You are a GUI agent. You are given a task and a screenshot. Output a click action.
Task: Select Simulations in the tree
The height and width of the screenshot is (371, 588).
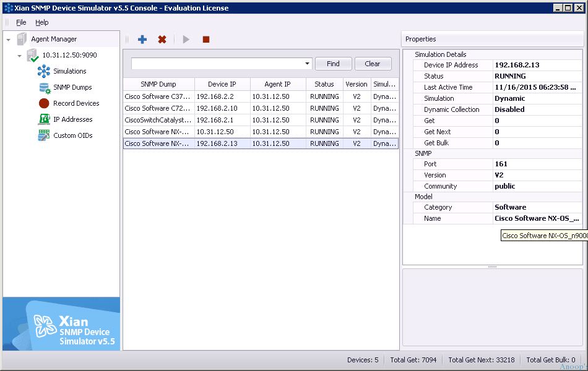[x=70, y=71]
